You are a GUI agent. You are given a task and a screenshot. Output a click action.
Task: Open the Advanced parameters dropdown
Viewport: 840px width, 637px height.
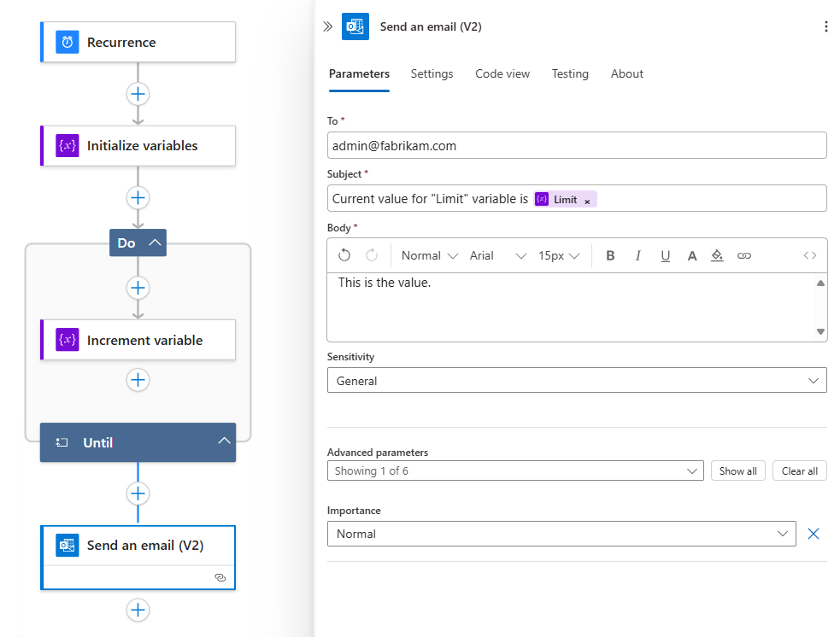point(515,470)
